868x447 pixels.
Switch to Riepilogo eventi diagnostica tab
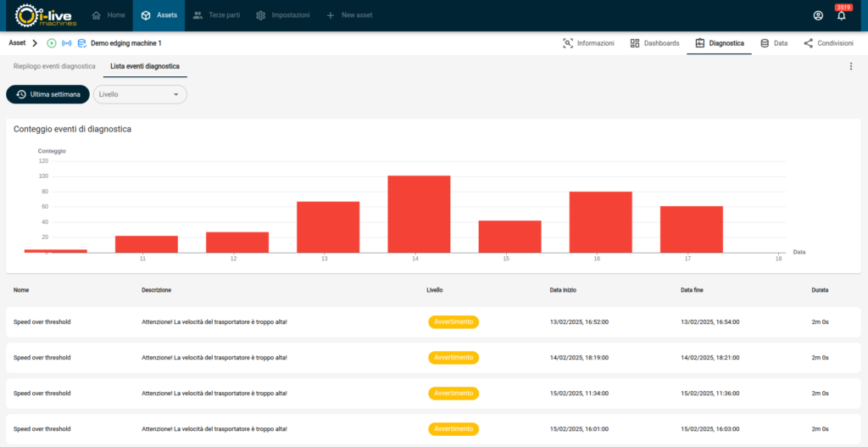coord(54,65)
